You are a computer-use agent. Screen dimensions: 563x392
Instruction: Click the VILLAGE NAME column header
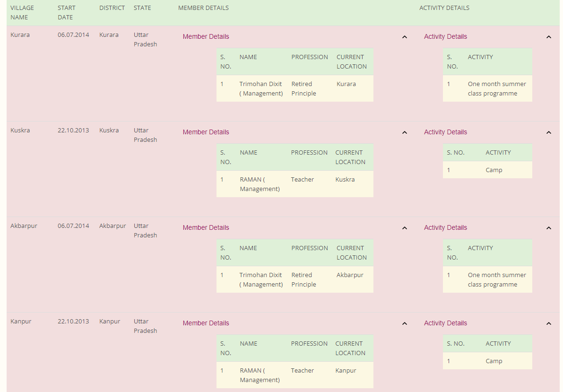[22, 12]
